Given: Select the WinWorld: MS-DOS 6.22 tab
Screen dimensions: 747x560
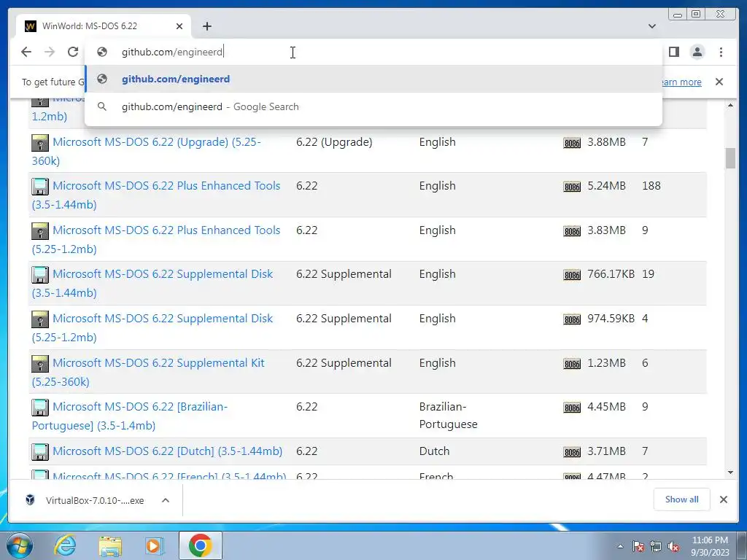Looking at the screenshot, I should tap(104, 26).
